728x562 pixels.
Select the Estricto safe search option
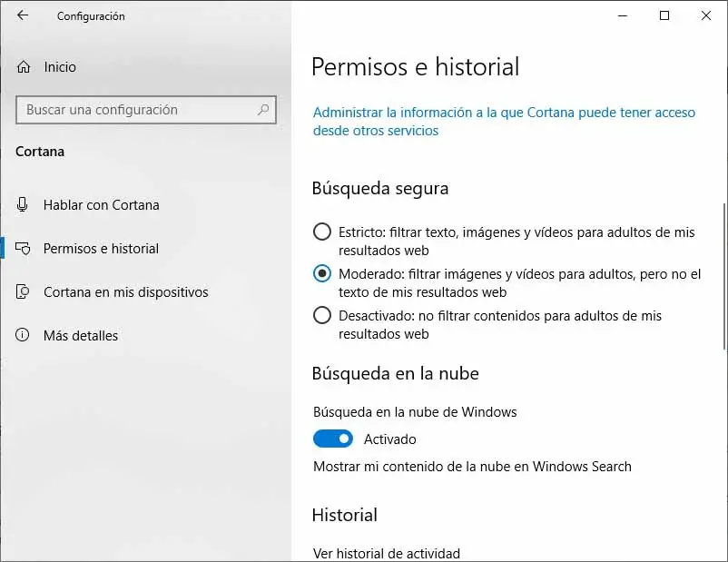coord(321,232)
